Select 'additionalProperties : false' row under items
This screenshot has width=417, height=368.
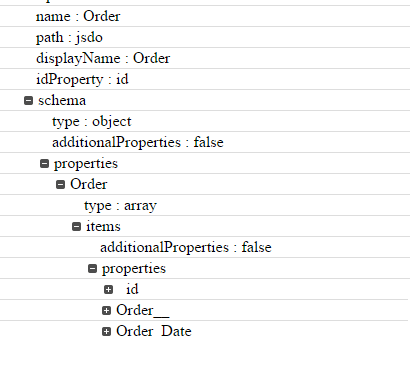click(x=205, y=247)
